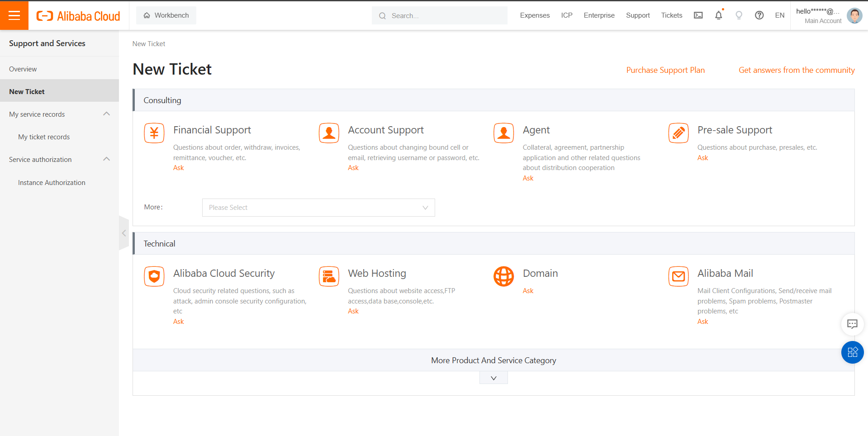Viewport: 868px width, 436px height.
Task: Open the hello account menu
Action: click(x=818, y=15)
